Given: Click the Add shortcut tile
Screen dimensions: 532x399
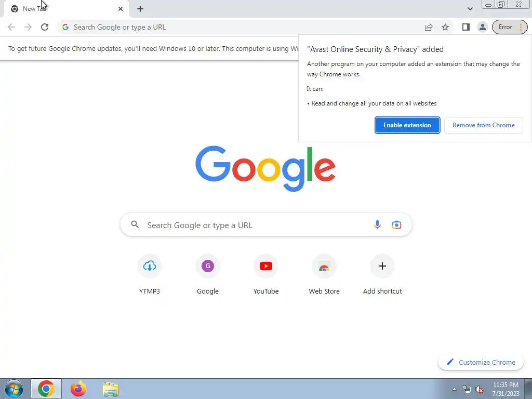Looking at the screenshot, I should 382,274.
